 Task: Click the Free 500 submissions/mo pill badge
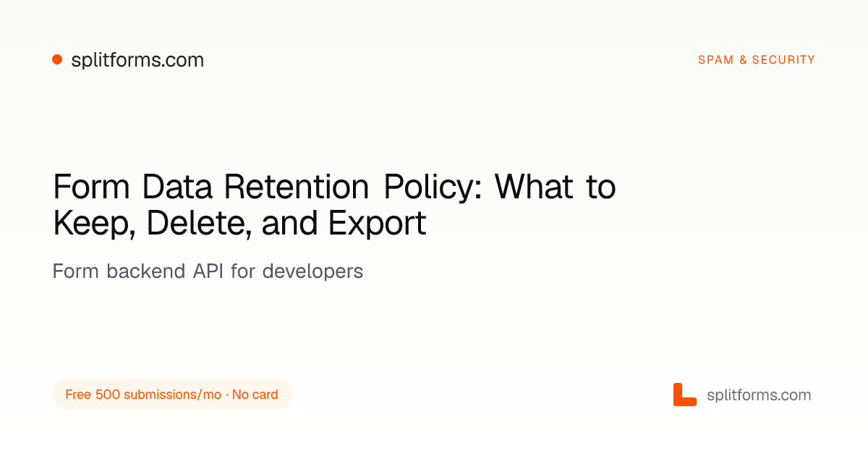point(172,394)
